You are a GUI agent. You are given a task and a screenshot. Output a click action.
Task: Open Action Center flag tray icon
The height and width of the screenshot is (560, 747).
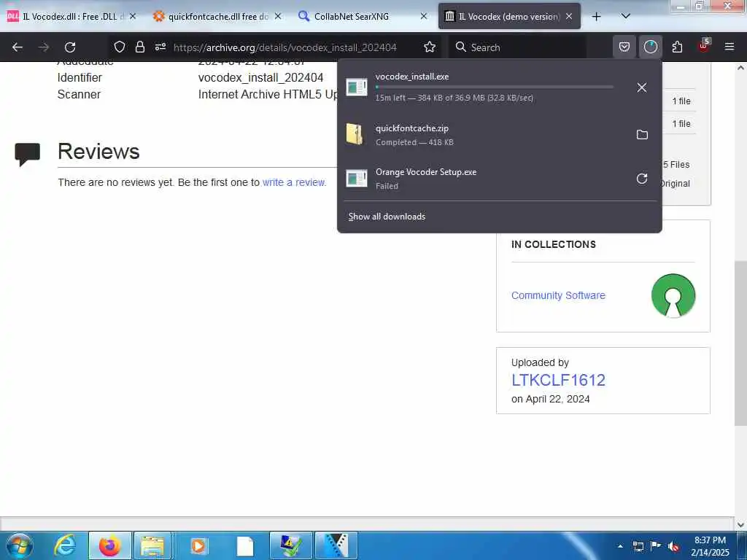tap(656, 546)
